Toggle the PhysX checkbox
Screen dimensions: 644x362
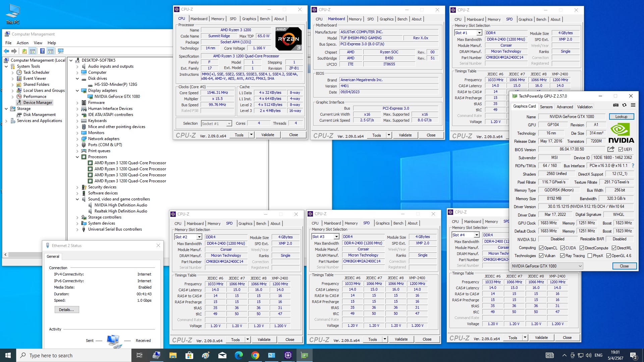[x=589, y=256]
